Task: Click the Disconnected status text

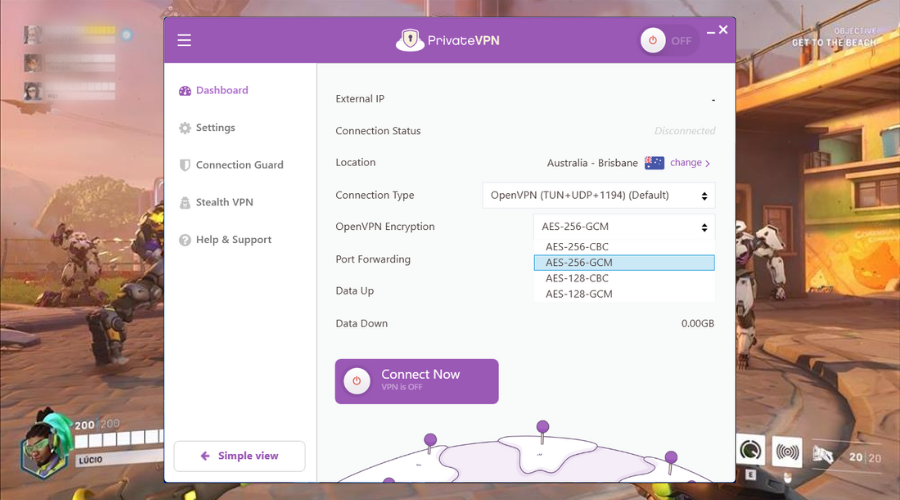Action: [685, 131]
